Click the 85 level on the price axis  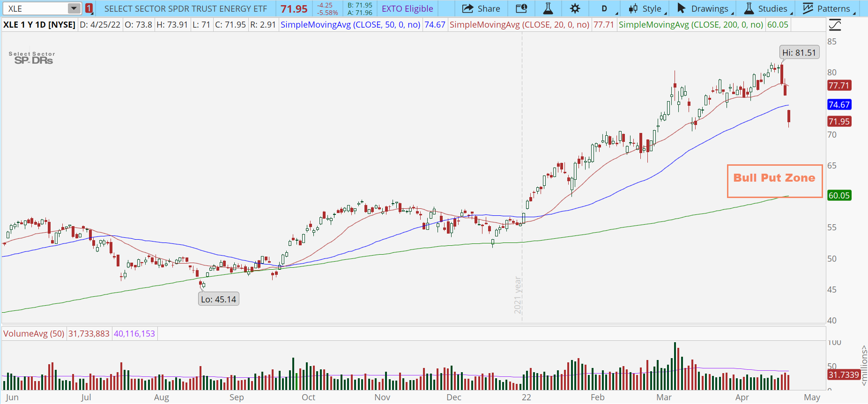[832, 41]
